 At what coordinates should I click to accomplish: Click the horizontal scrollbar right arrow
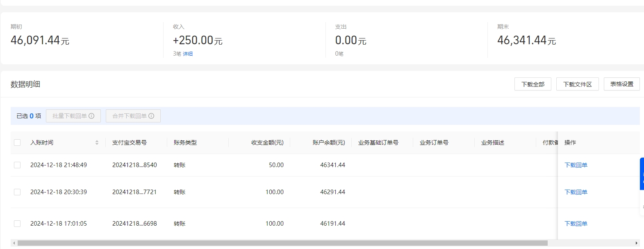coord(636,243)
